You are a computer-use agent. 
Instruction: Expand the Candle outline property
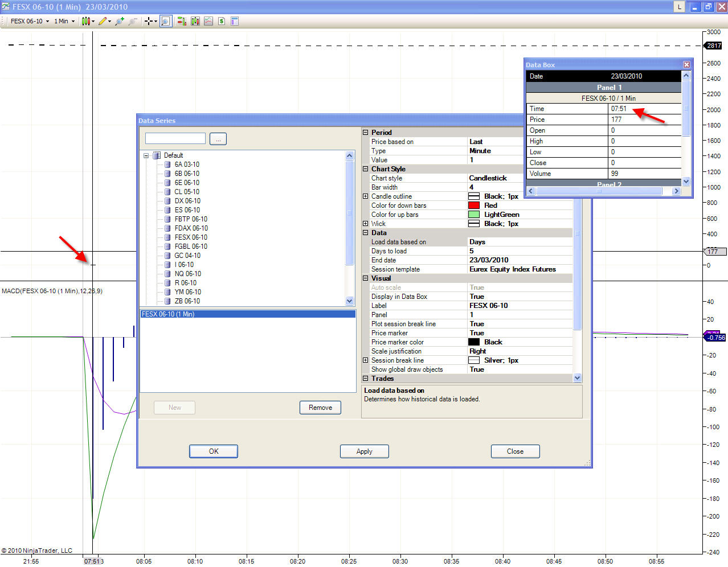tap(366, 196)
